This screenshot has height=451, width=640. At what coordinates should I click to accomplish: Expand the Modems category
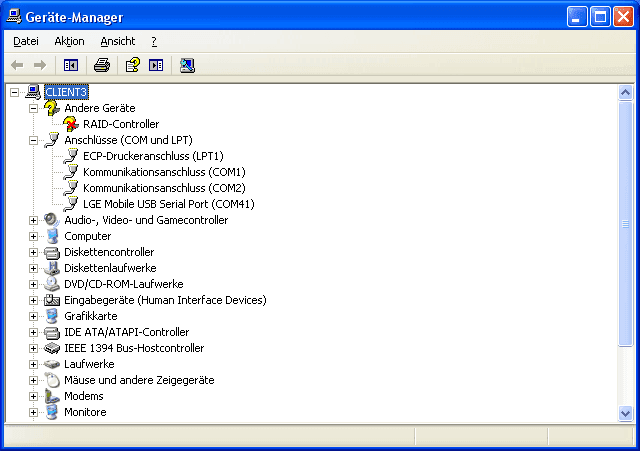pyautogui.click(x=33, y=396)
